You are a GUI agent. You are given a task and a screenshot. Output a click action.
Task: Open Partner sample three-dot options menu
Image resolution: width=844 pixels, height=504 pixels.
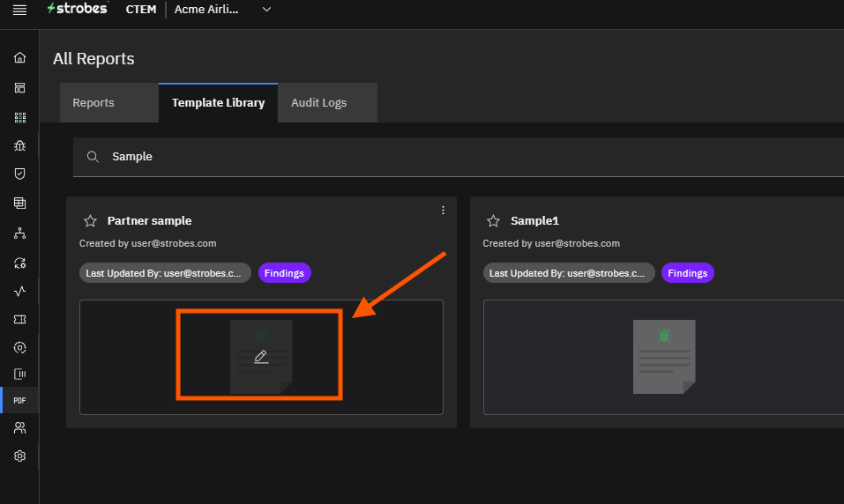tap(443, 211)
